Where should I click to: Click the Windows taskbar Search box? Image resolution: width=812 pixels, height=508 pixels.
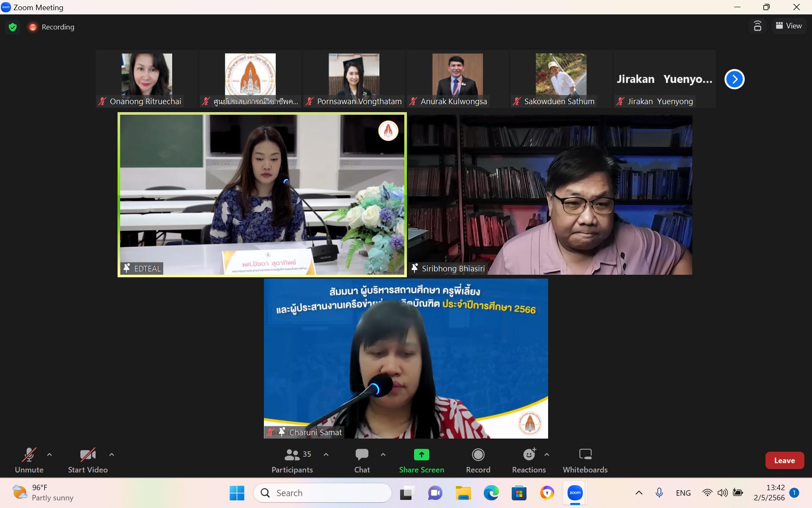(x=323, y=493)
